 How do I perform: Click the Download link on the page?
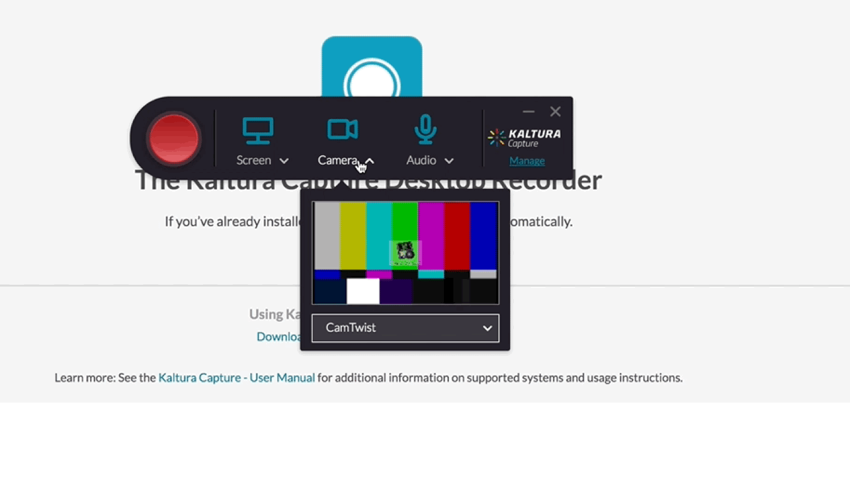click(x=278, y=336)
